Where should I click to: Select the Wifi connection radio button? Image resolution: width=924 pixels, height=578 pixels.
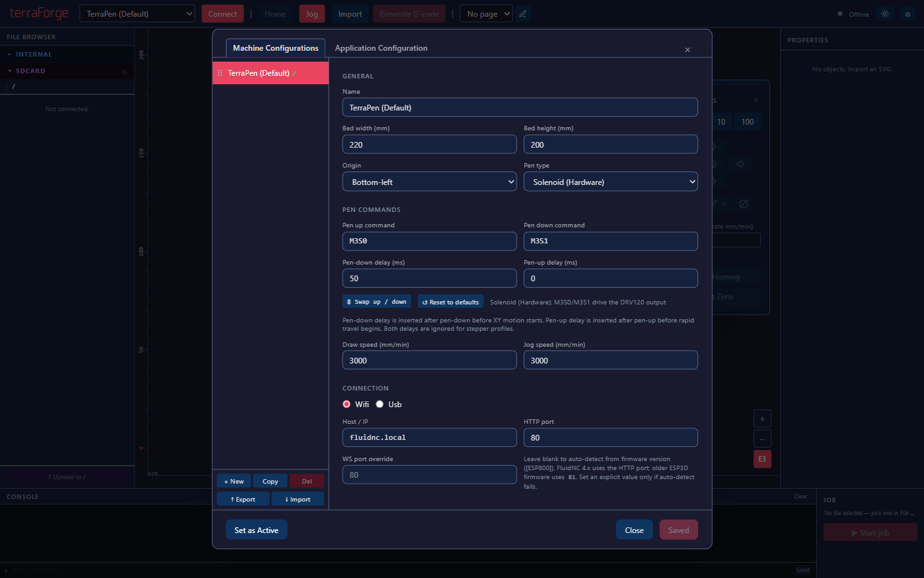tap(346, 404)
